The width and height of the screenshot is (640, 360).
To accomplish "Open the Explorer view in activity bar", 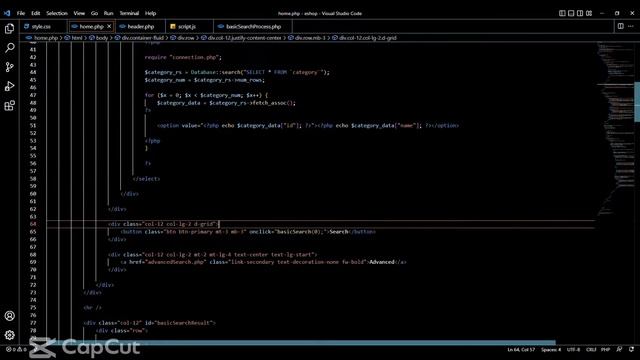I will (9, 29).
